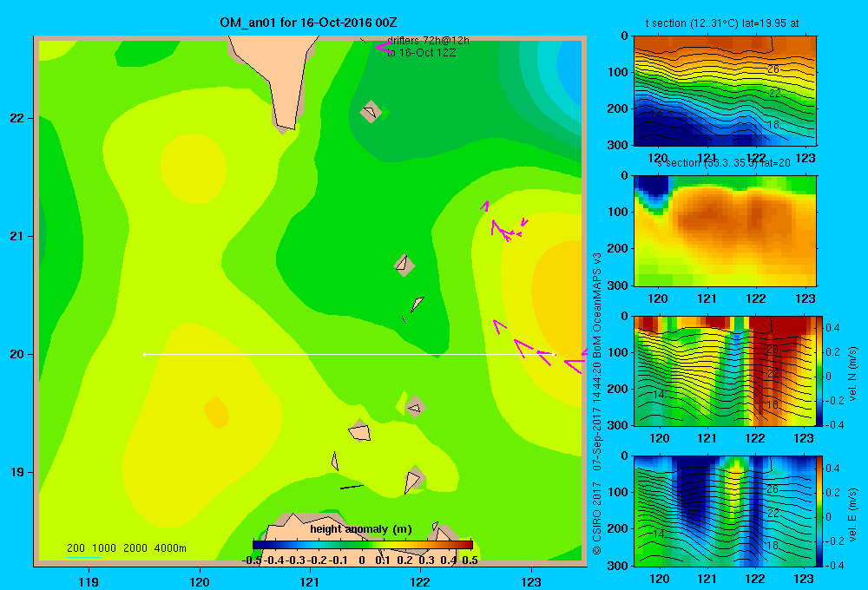The width and height of the screenshot is (868, 590).
Task: Click the small orange patch near 120E 19.5N
Action: pos(216,412)
